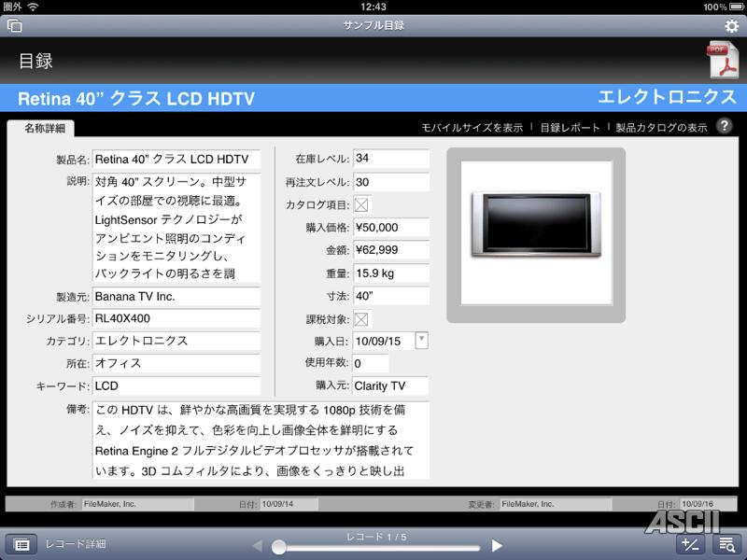
Task: Tap the 12:43 clock in status bar
Action: [x=373, y=7]
